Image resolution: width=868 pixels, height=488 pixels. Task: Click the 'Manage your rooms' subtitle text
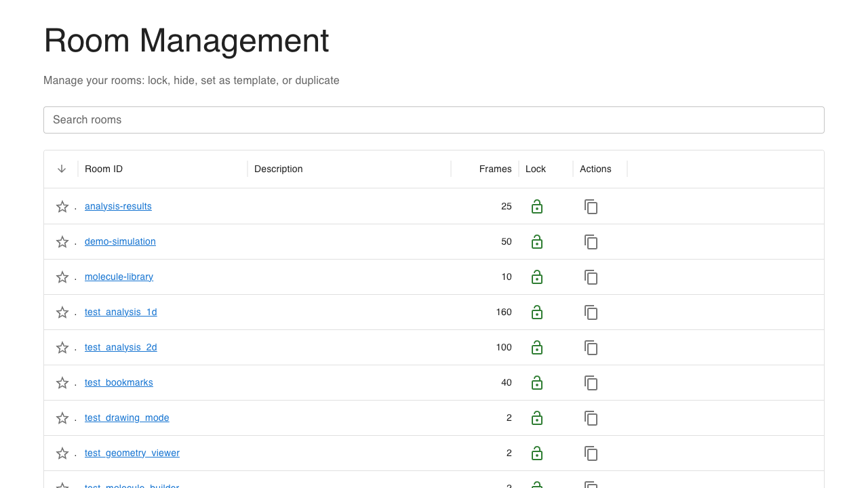[x=191, y=80]
